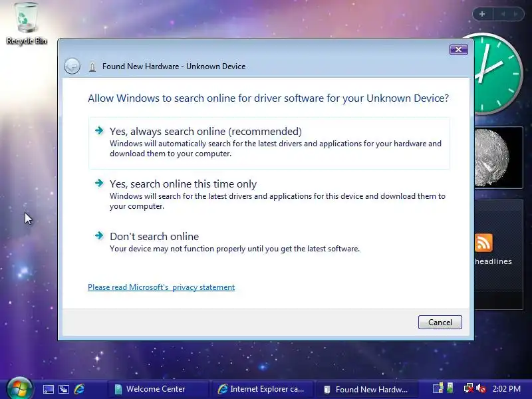532x399 pixels.
Task: Click the disconnected network tray icon
Action: [x=469, y=388]
